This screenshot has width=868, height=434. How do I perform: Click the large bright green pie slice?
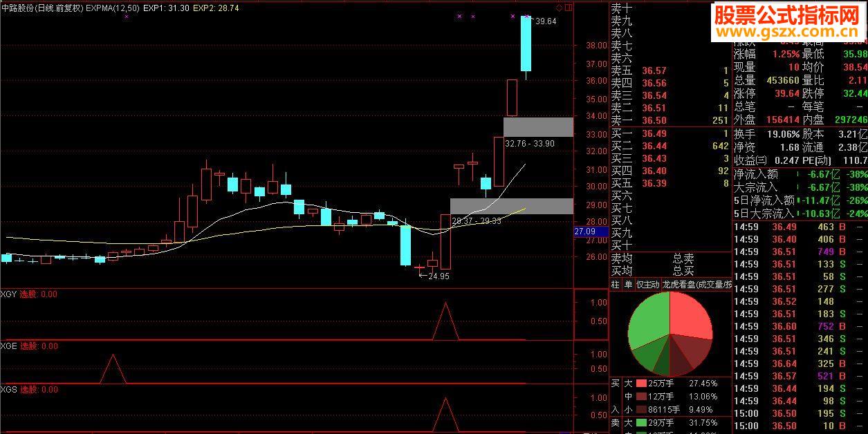648,322
